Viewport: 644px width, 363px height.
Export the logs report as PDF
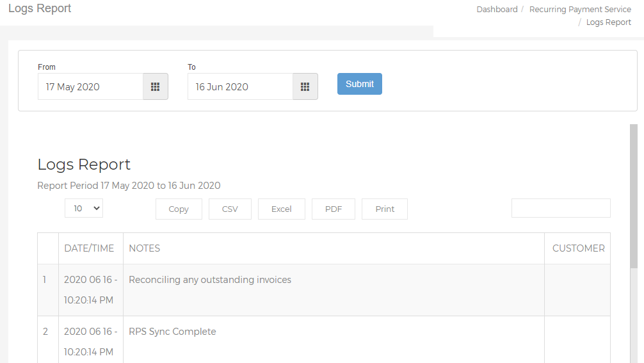click(x=334, y=209)
